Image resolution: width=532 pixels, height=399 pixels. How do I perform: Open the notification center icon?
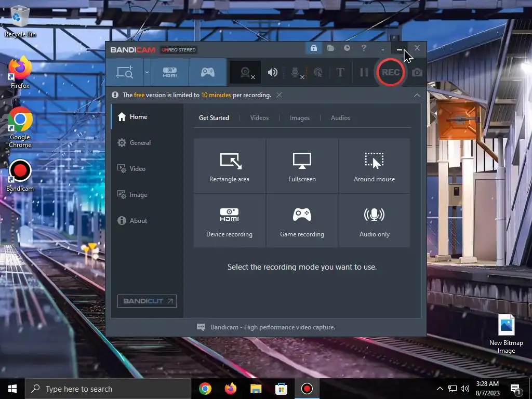pyautogui.click(x=516, y=389)
